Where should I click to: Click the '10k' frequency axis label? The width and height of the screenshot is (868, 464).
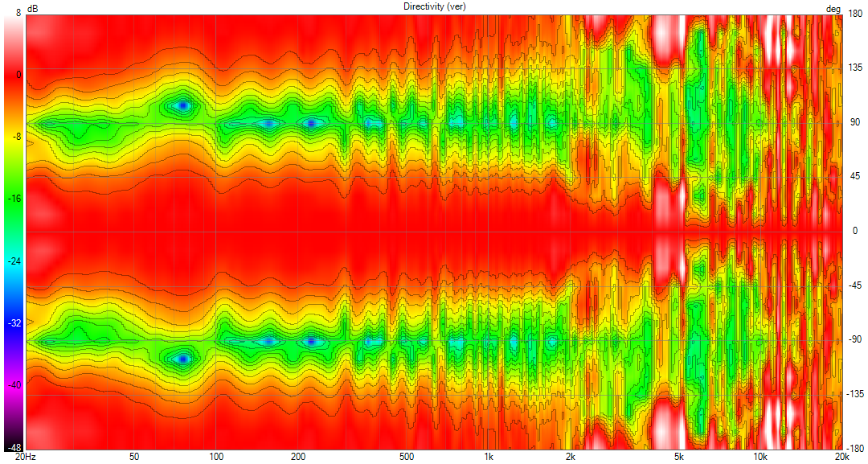pos(760,457)
